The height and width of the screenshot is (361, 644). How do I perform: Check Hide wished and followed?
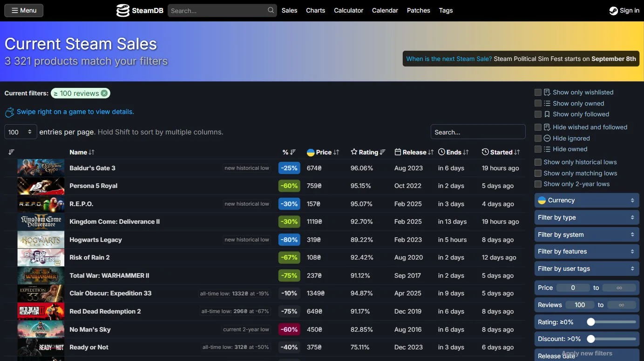click(x=538, y=127)
